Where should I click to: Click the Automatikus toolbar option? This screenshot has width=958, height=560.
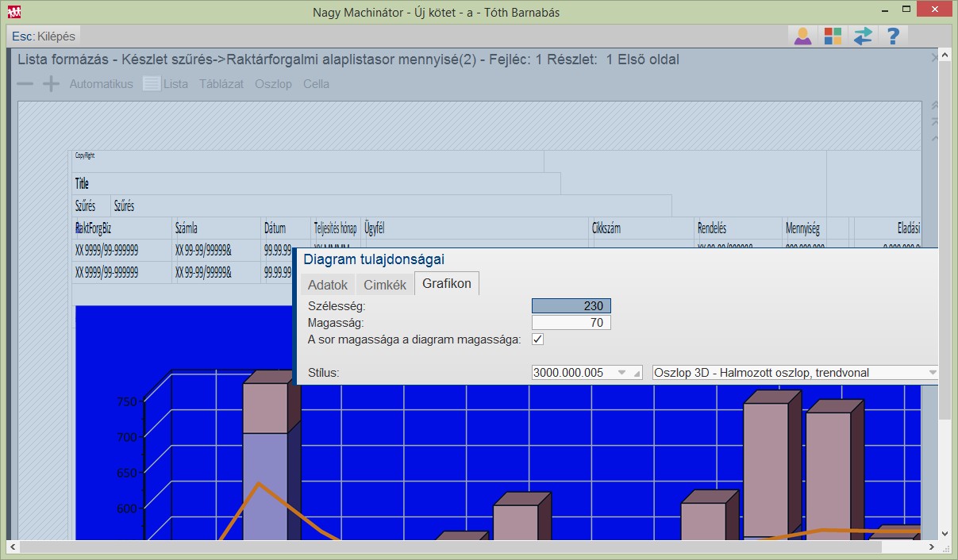pos(102,84)
